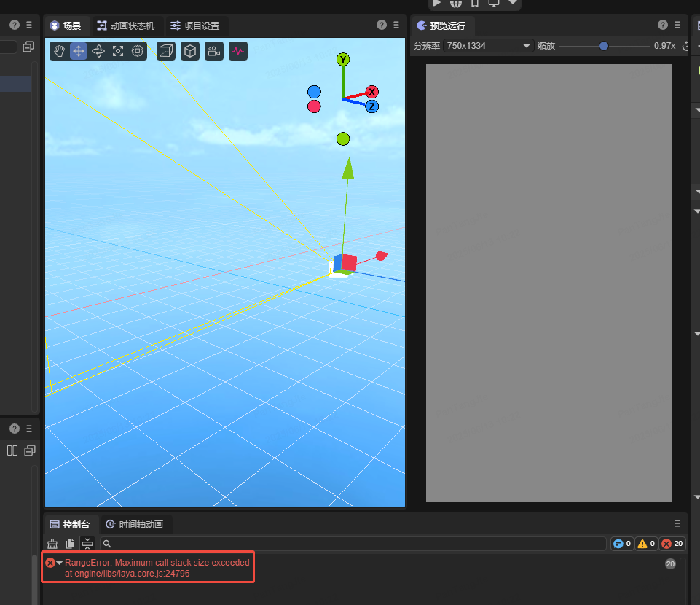This screenshot has width=700, height=605.
Task: Select the move tool in scene toolbar
Action: 79,51
